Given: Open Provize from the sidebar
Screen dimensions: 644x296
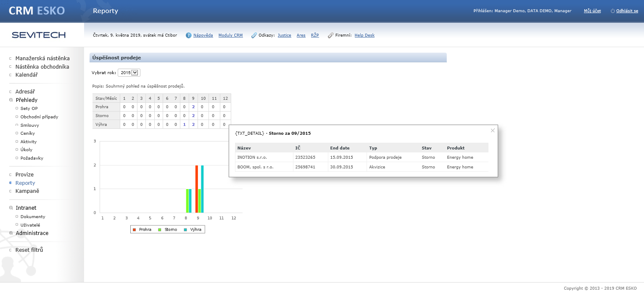Looking at the screenshot, I should (24, 175).
